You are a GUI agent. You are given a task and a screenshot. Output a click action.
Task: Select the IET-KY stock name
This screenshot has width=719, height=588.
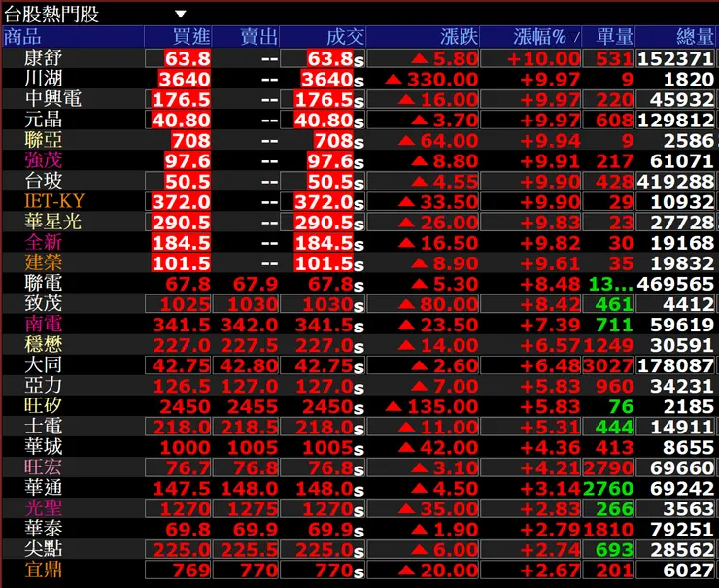pos(54,201)
